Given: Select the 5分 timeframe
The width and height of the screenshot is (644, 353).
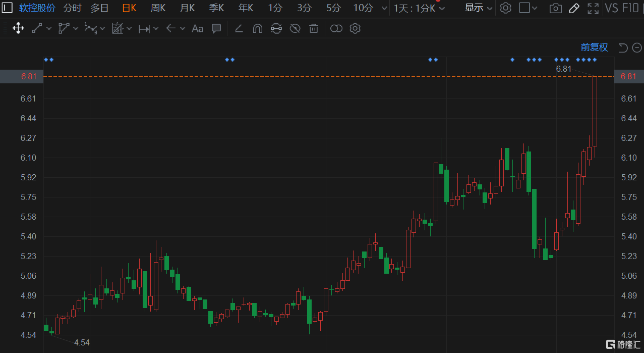Looking at the screenshot, I should [333, 8].
